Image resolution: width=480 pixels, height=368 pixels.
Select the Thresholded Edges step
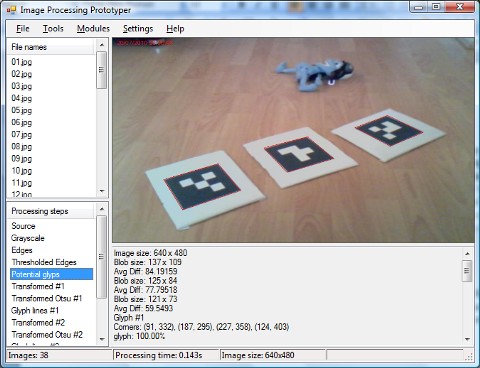[x=44, y=262]
